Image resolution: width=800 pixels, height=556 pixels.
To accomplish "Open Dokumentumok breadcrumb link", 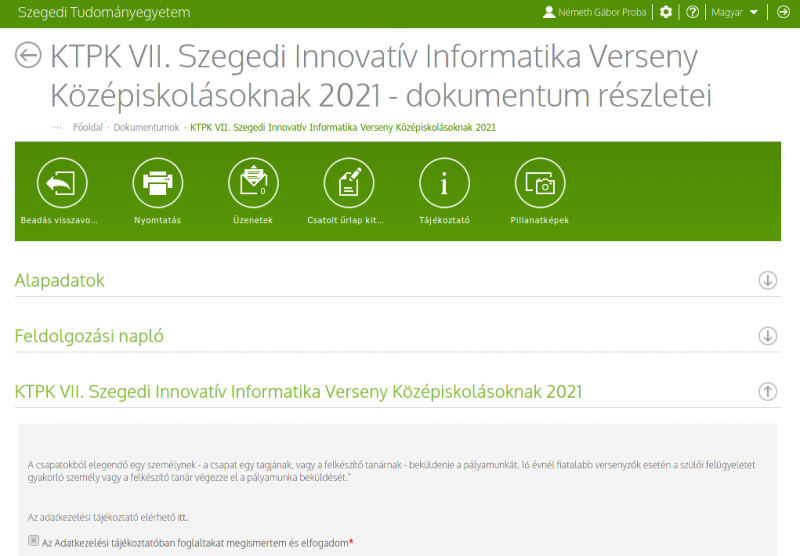I will point(146,128).
